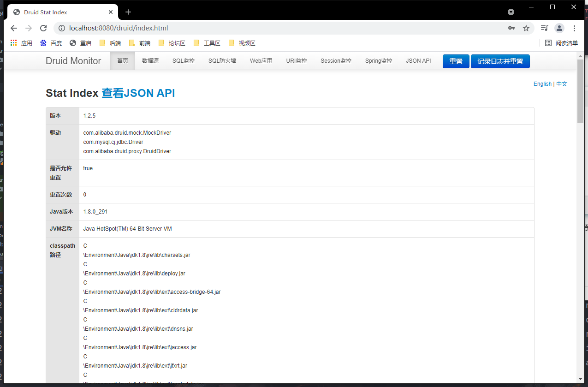View site information icon in address bar

point(62,28)
